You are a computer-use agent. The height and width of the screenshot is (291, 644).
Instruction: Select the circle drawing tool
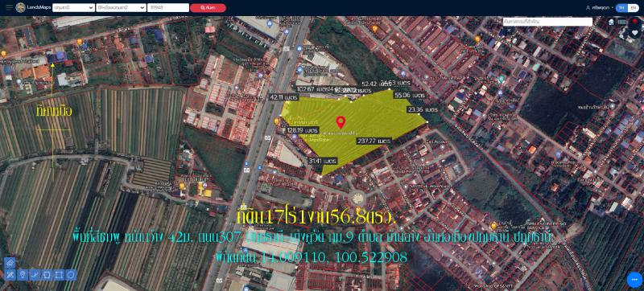(x=71, y=275)
